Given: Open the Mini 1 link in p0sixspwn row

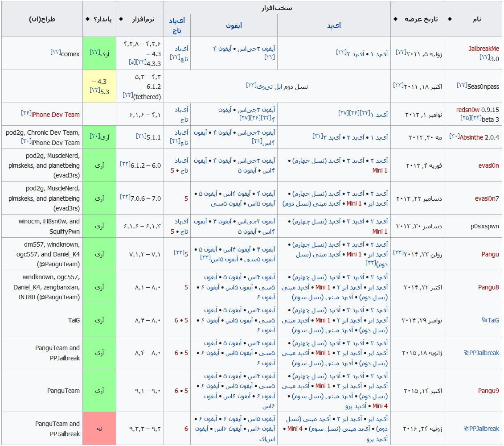Looking at the screenshot, I should (380, 231).
